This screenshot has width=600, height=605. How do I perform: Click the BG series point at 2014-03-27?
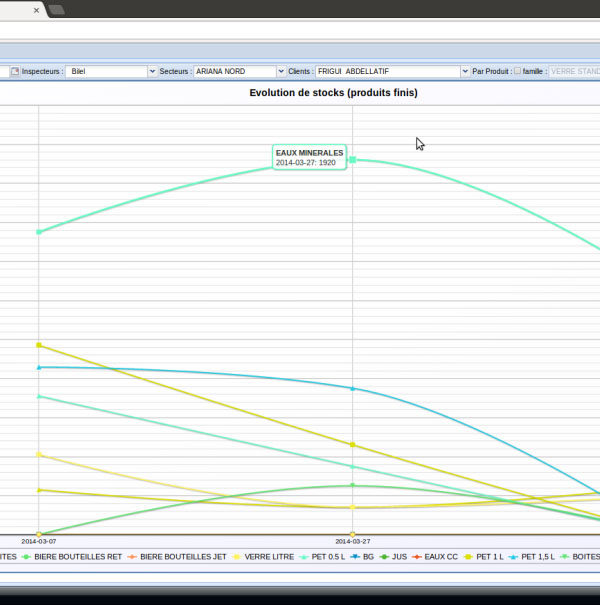click(x=352, y=388)
